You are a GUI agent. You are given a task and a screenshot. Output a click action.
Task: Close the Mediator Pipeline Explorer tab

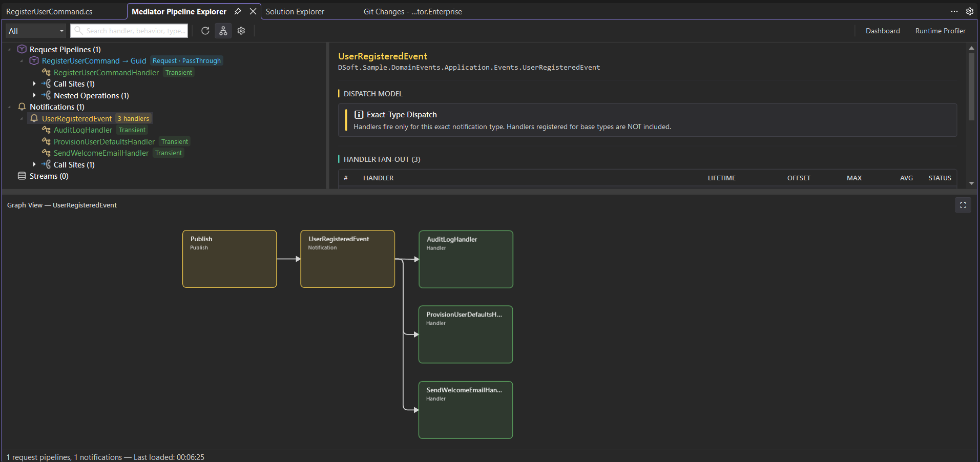pos(253,11)
